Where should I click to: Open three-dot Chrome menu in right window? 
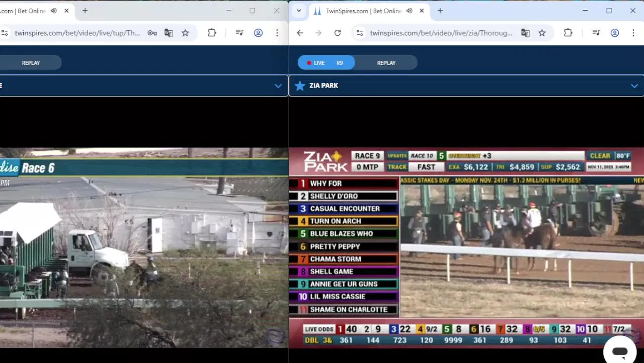[633, 33]
